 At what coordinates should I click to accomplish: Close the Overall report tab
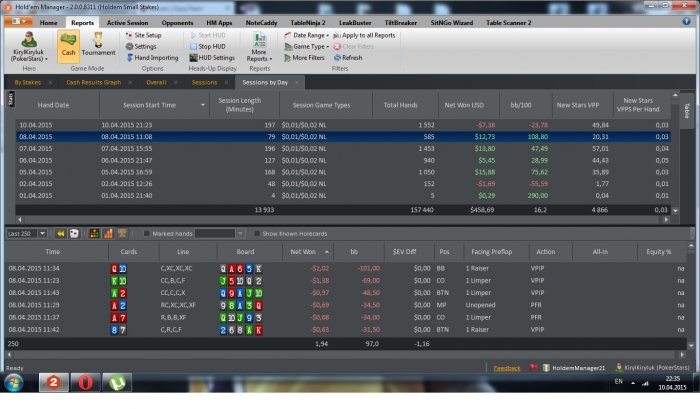coord(175,82)
